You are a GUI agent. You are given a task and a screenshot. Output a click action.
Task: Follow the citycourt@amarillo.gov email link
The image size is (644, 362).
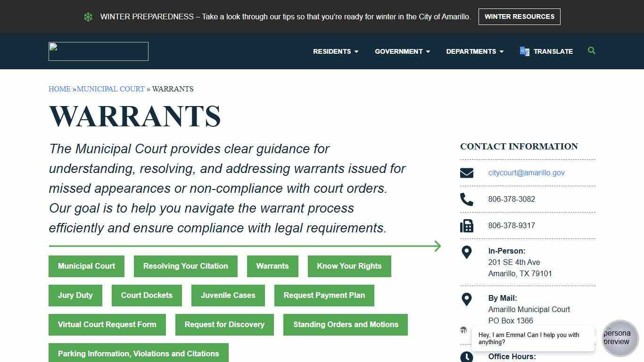pyautogui.click(x=526, y=173)
